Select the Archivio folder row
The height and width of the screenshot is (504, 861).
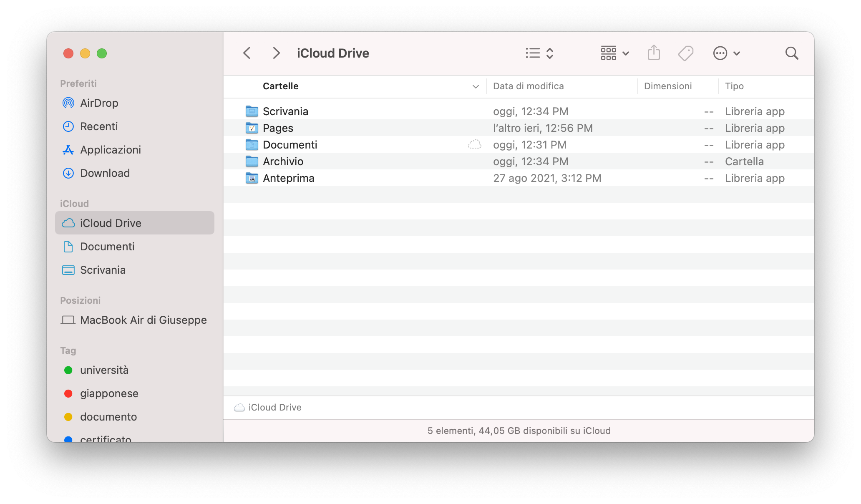tap(283, 161)
